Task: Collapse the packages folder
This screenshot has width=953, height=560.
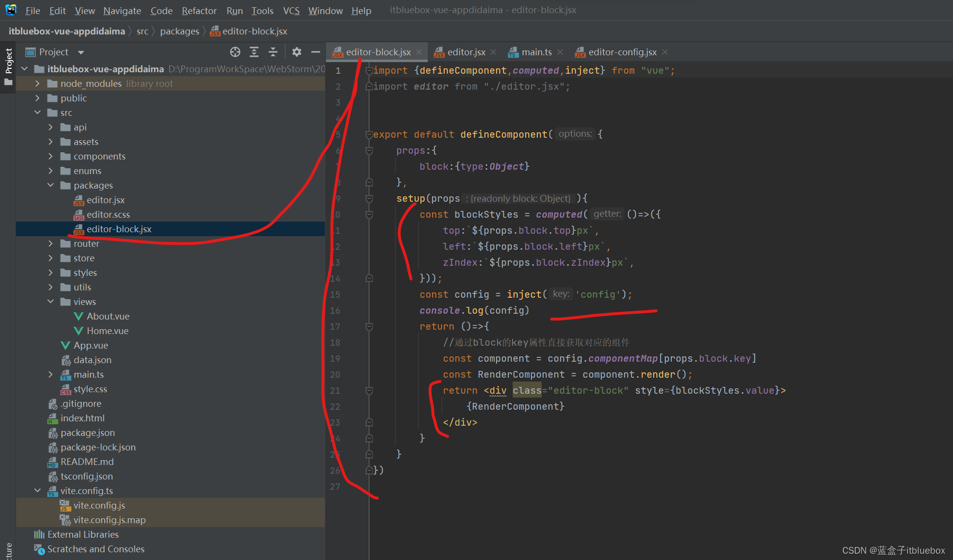Action: [50, 185]
